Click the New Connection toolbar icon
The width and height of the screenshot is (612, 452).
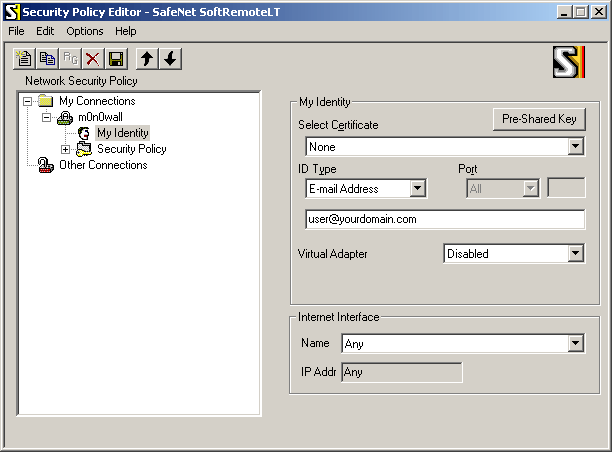click(24, 59)
